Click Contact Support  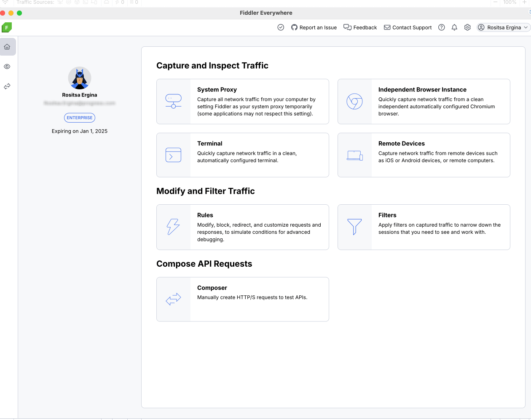[408, 27]
